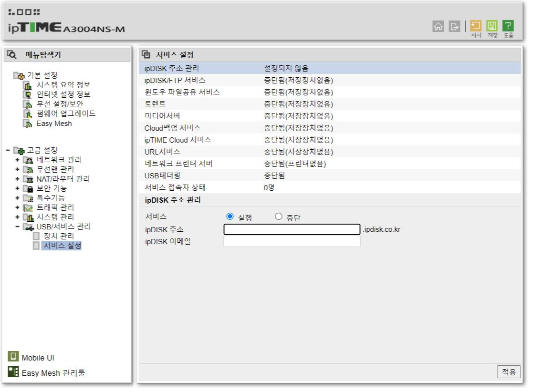Open 무선 설정/보안 menu entry
This screenshot has height=392, width=533.
(60, 104)
